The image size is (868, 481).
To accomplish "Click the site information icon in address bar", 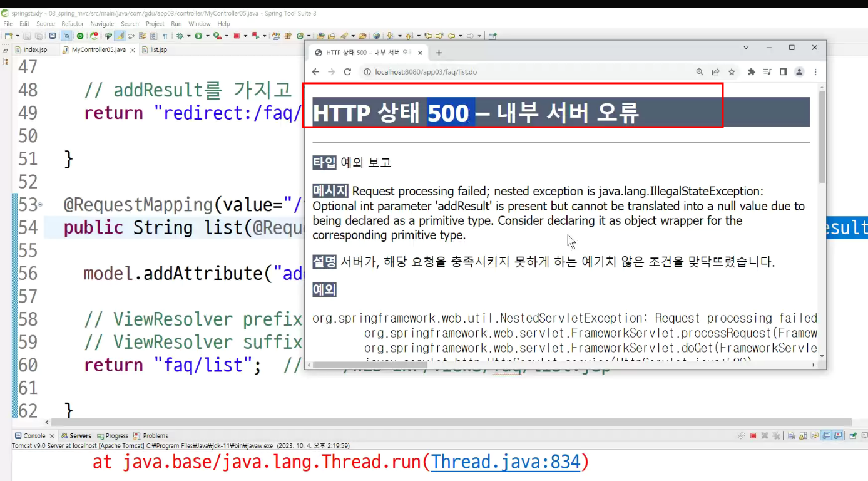I will (367, 72).
